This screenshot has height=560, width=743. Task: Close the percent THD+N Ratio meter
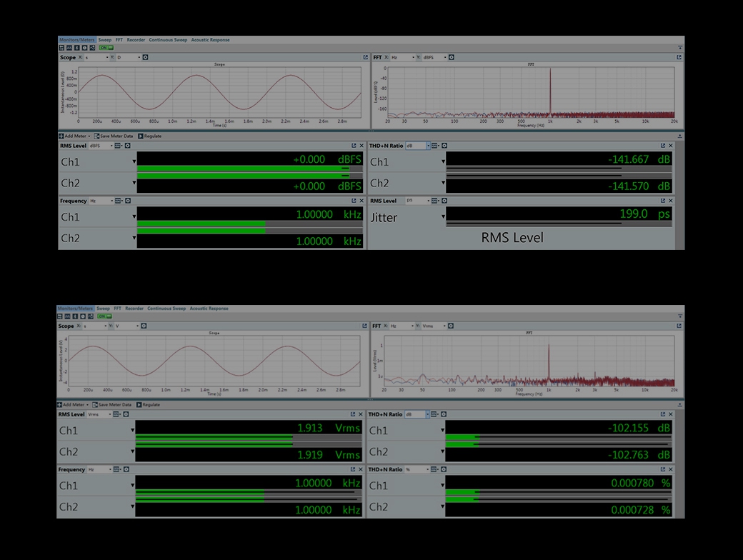click(671, 469)
